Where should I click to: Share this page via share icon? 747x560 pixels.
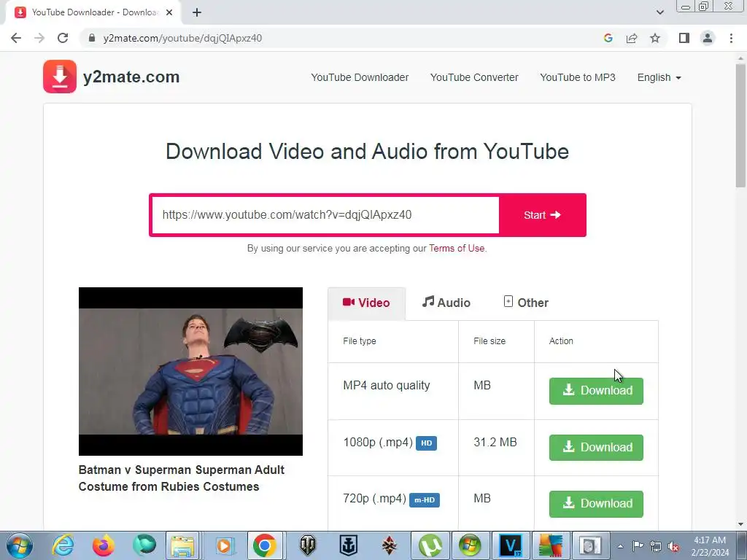[x=632, y=38]
